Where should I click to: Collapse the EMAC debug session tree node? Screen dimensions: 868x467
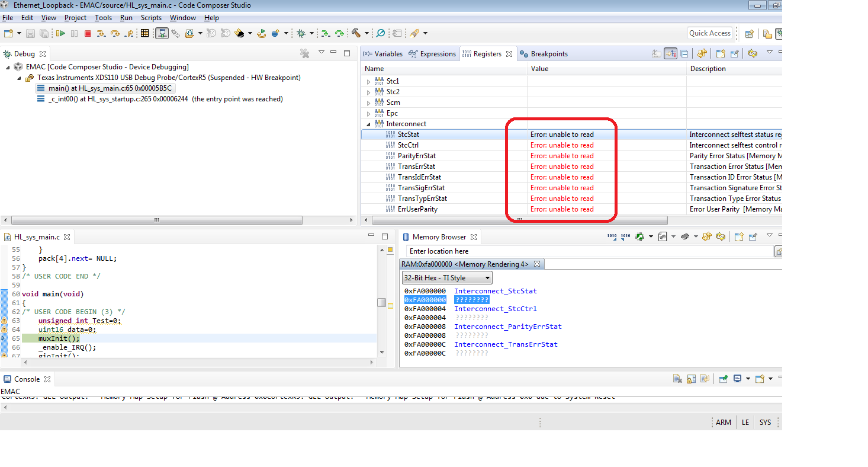click(7, 67)
